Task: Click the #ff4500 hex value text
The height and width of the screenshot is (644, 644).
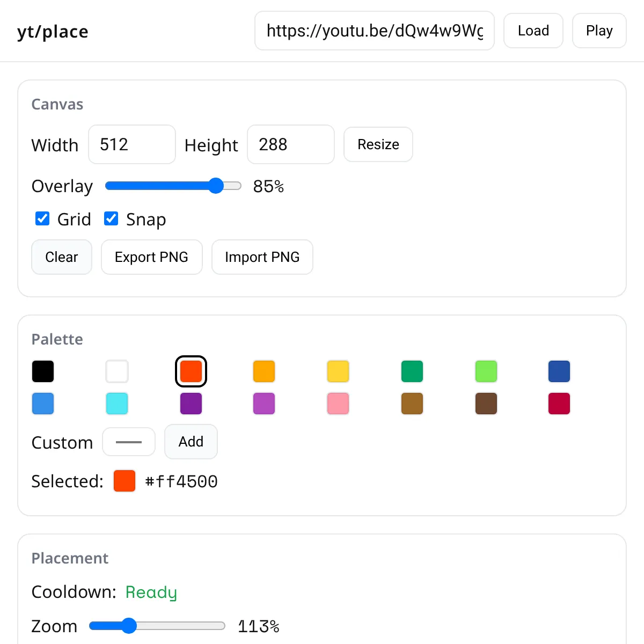Action: [181, 481]
